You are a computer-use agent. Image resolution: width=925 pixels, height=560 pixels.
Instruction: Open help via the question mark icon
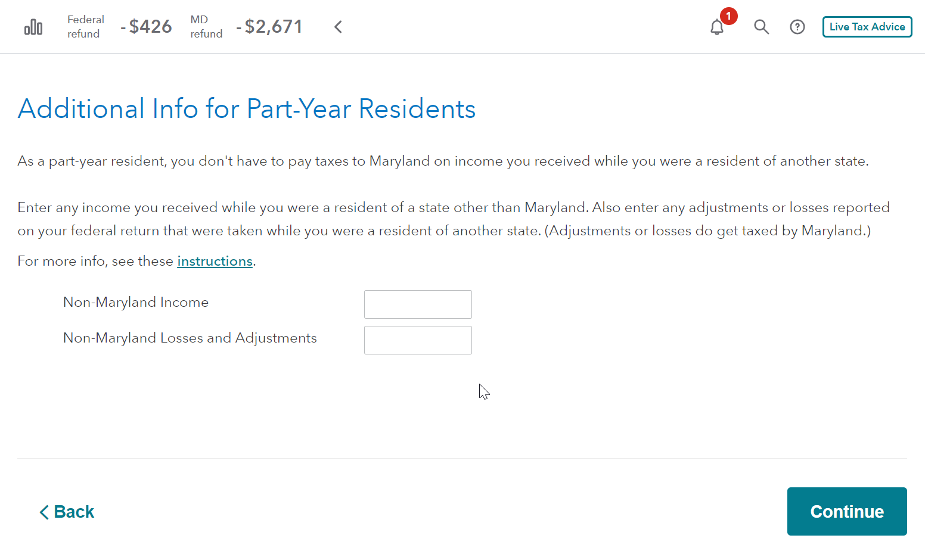coord(797,27)
